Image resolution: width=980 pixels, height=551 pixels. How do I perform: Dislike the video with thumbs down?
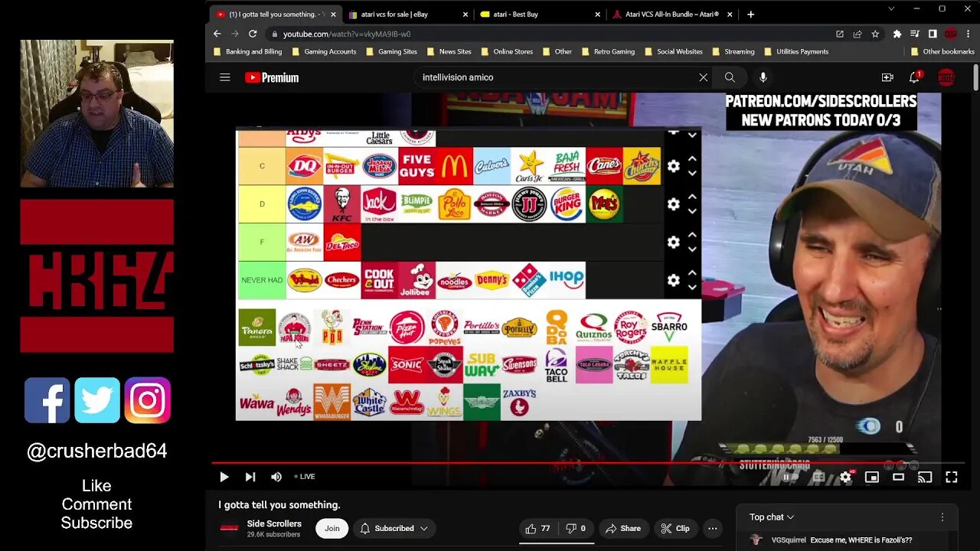tap(576, 528)
